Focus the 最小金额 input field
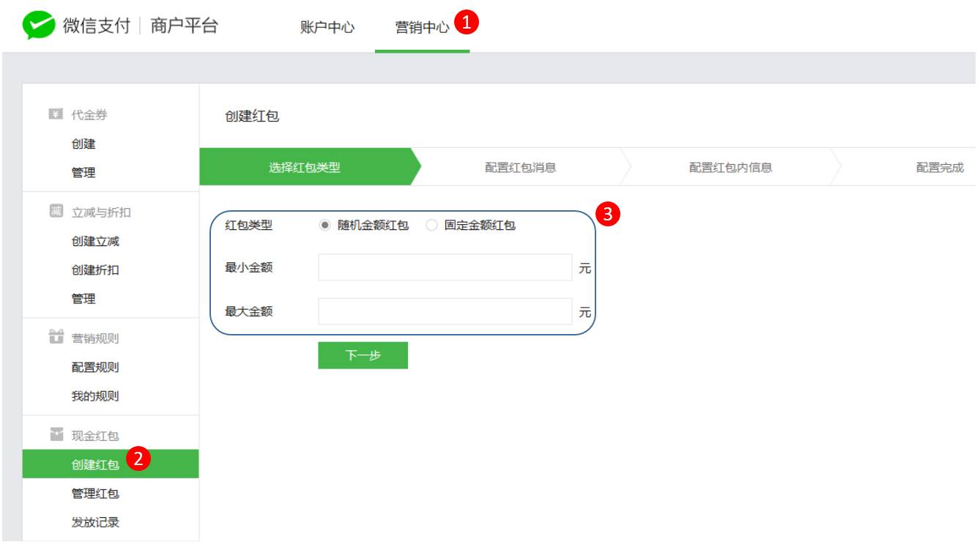Viewport: 980px width, 553px height. [x=445, y=267]
